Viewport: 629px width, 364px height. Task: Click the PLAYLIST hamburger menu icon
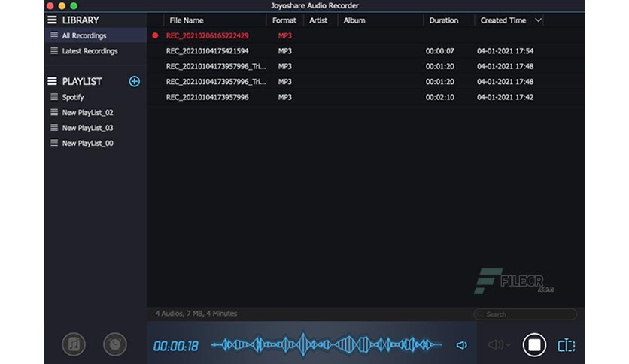click(x=52, y=81)
